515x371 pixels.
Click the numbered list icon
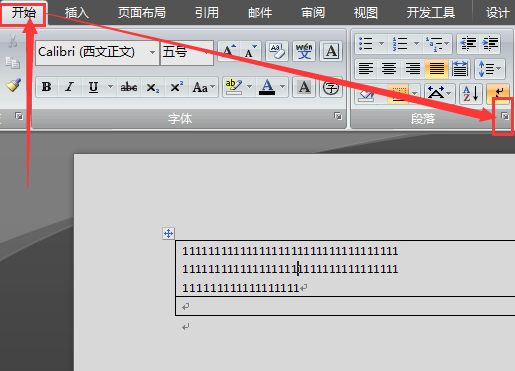[400, 43]
